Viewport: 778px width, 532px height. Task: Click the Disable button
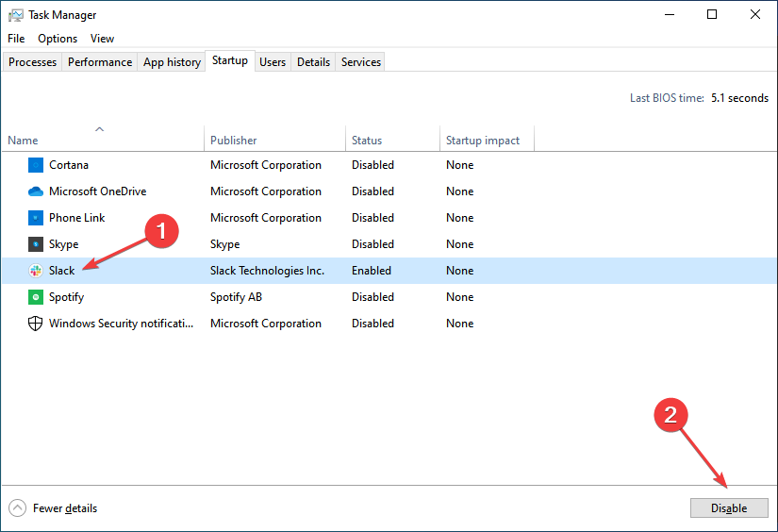click(729, 508)
